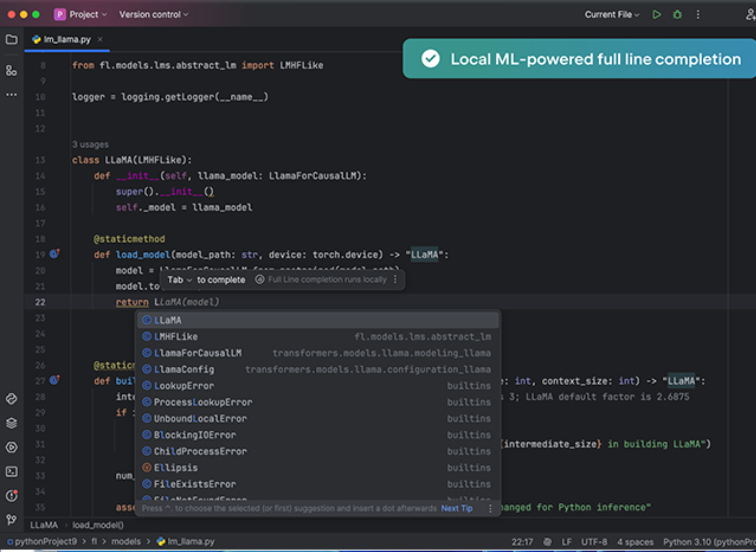Open the Current File run configuration dropdown
The width and height of the screenshot is (756, 552).
612,15
